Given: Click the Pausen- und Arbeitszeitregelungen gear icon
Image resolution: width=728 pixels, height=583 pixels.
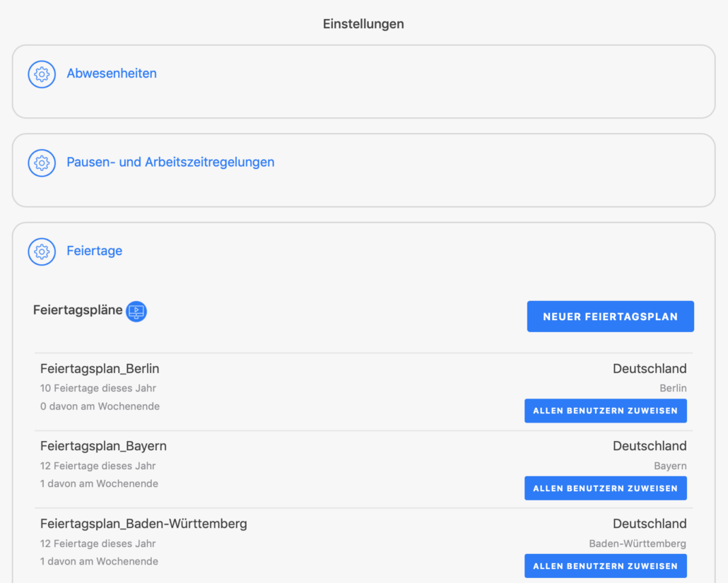Looking at the screenshot, I should 42,163.
